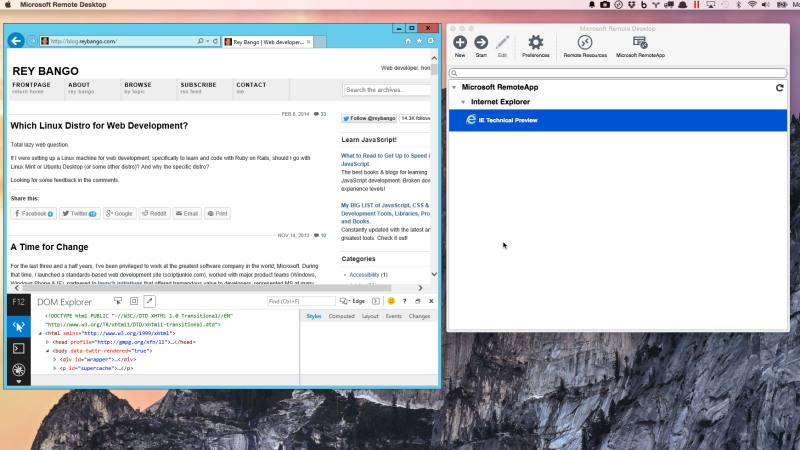
Task: Open the CONTACT nav item
Action: (251, 88)
